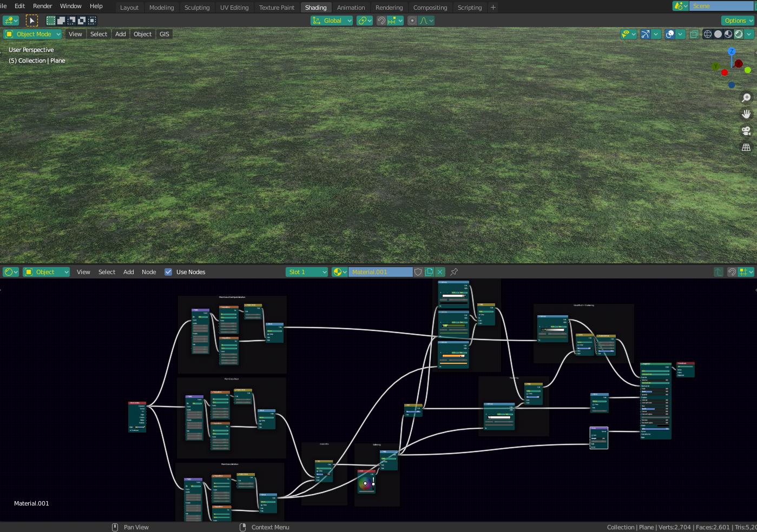Duplicate material with new material icon

429,272
